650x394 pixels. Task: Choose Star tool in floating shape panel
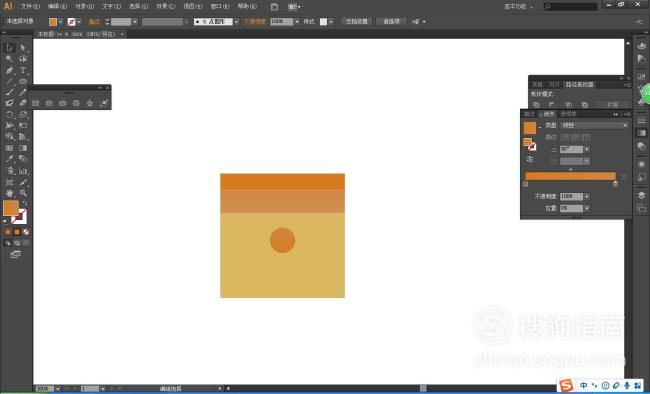click(x=90, y=103)
